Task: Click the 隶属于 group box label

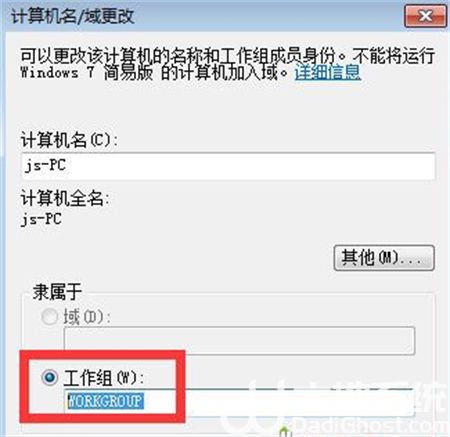Action: pyautogui.click(x=57, y=292)
